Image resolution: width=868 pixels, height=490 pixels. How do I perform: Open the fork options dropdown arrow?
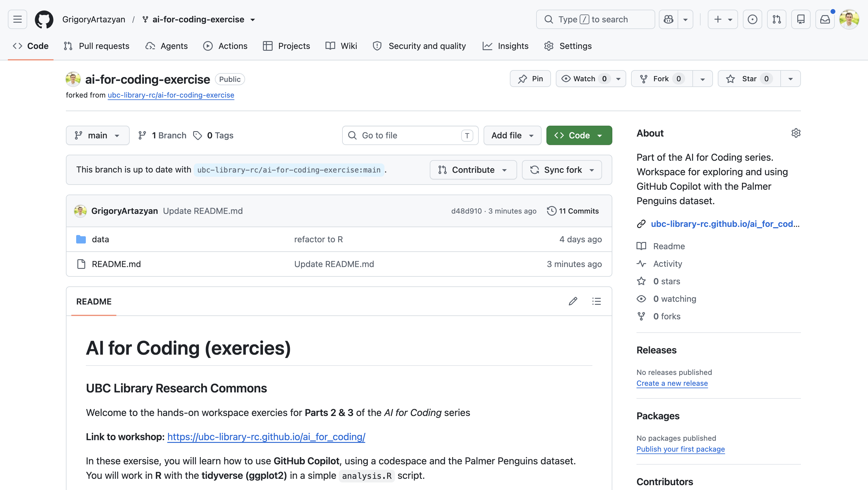point(703,79)
